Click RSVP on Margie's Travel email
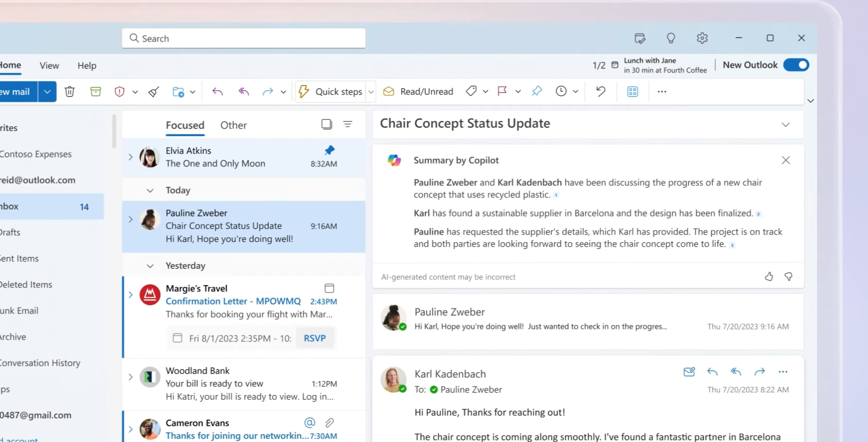Screen dimensions: 868x442 [x=315, y=338]
